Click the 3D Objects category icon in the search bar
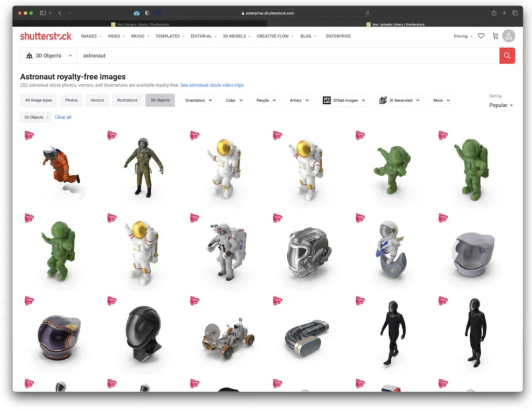The image size is (532, 411). coord(29,55)
